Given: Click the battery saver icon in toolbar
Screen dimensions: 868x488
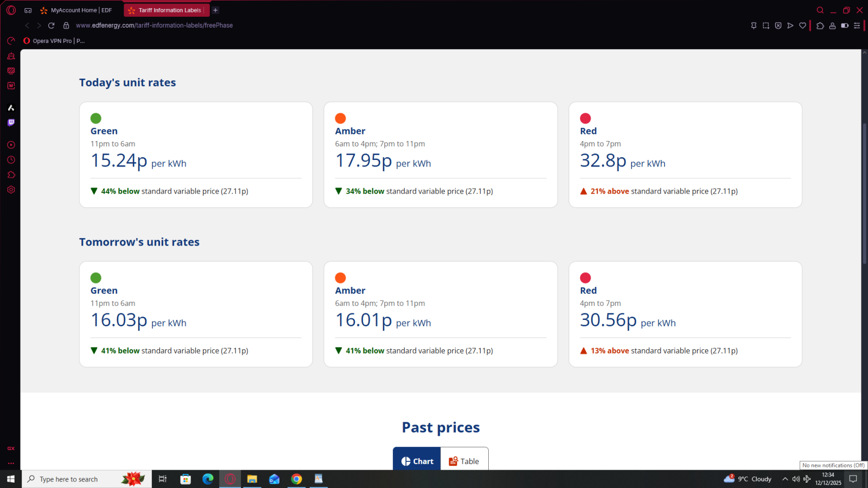Looking at the screenshot, I should pyautogui.click(x=845, y=25).
